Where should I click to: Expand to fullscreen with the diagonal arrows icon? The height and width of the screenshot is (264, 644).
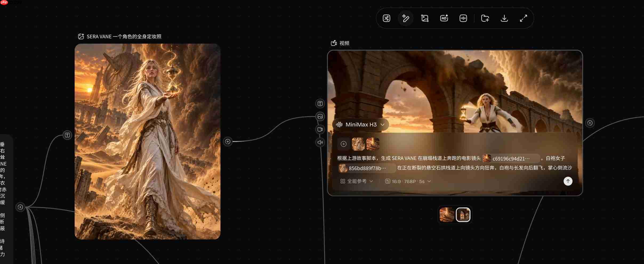pos(523,18)
